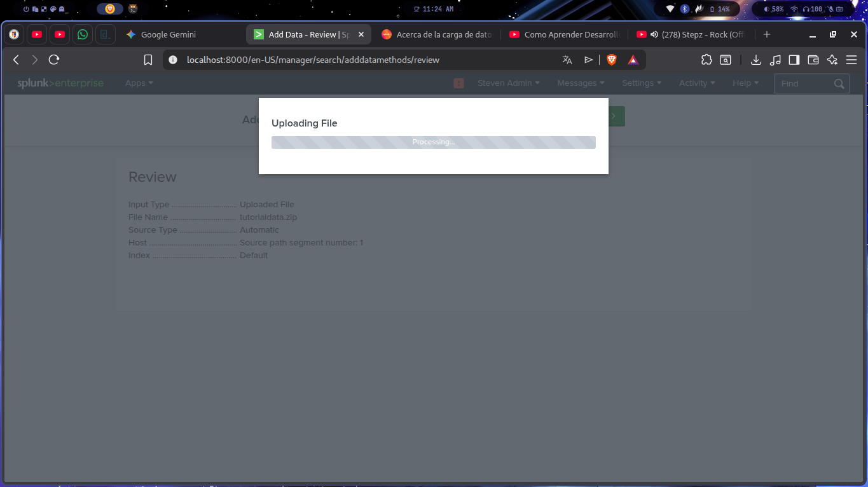The image size is (868, 487).
Task: Expand the Apps dropdown in Splunk
Action: click(x=139, y=83)
